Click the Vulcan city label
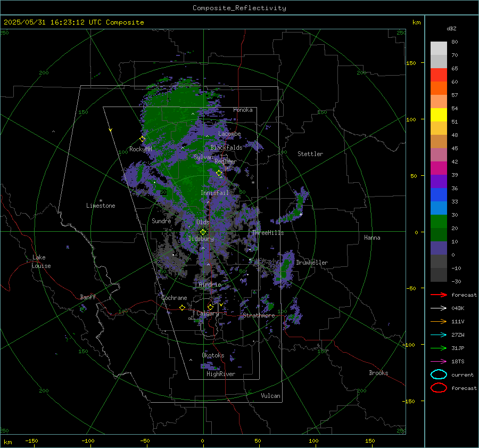Viewport: 479px width, 448px height. [x=271, y=396]
